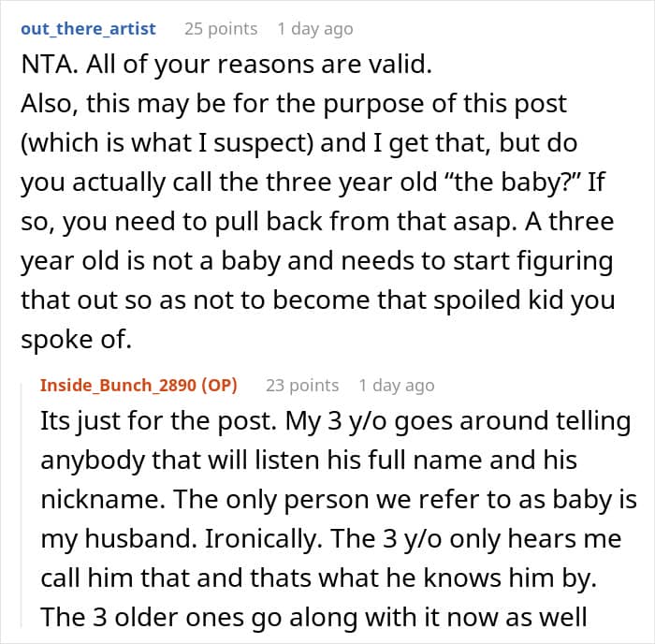The width and height of the screenshot is (655, 644).
Task: Click the line 'The 3 older ones go along'
Action: (x=313, y=617)
